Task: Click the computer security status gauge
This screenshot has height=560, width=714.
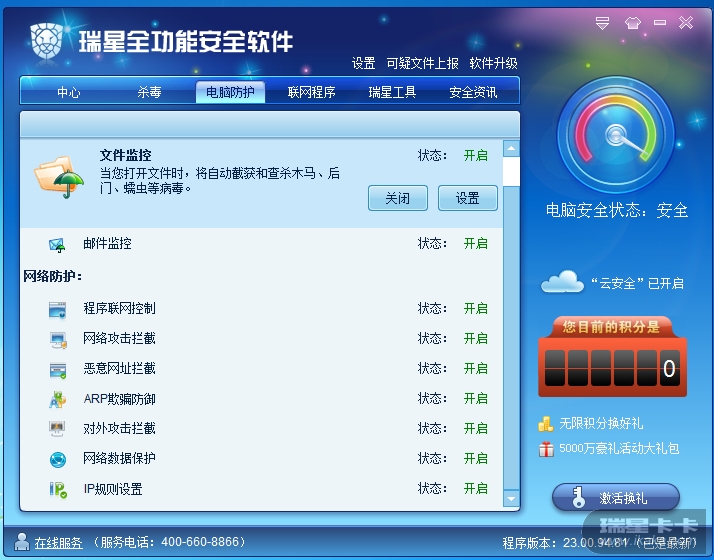Action: pos(616,135)
